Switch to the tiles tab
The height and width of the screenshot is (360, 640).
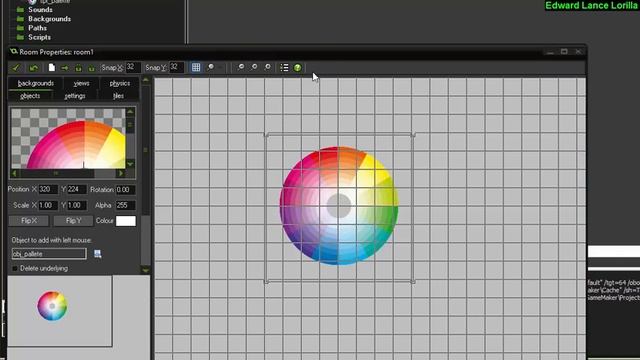click(x=118, y=96)
